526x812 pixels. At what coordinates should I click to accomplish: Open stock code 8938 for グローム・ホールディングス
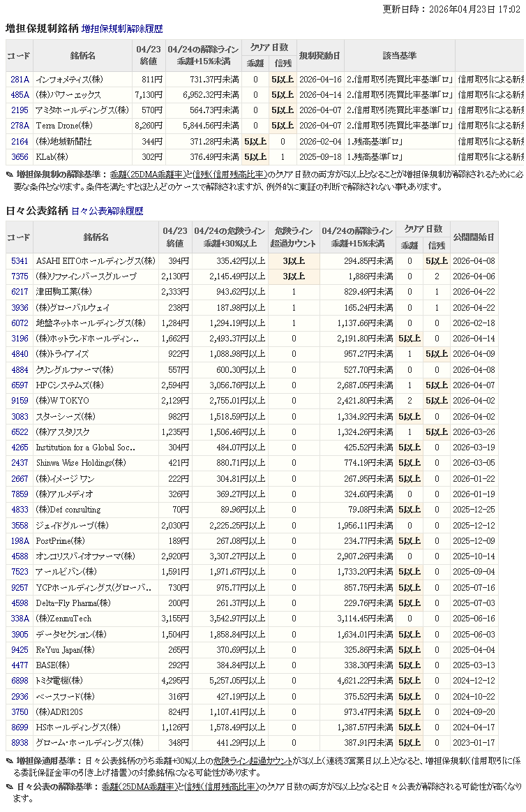[20, 743]
